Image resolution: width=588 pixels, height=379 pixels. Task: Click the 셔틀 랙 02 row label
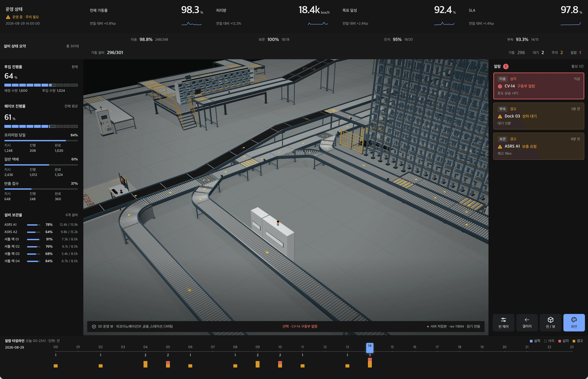(x=12, y=247)
